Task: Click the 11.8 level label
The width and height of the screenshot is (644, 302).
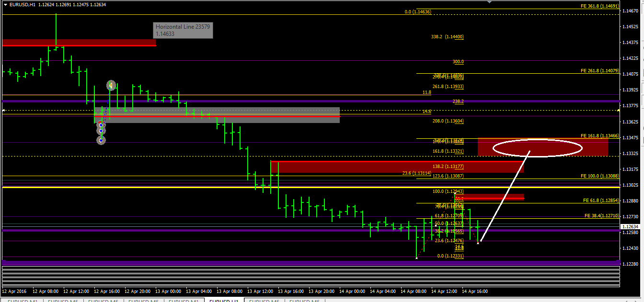Action: 427,92
